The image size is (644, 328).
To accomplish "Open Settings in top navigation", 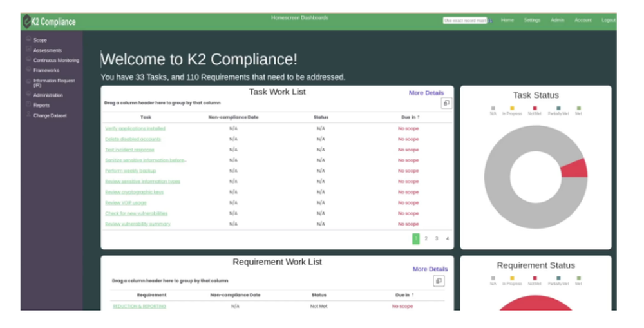I will point(532,20).
